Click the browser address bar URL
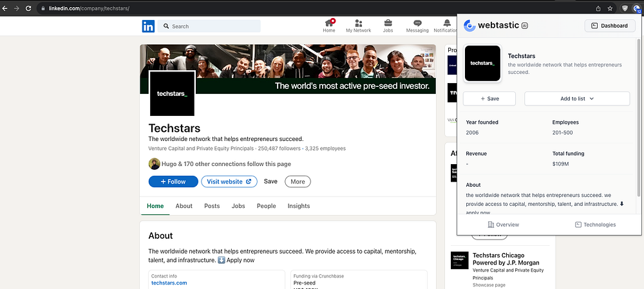 click(89, 8)
